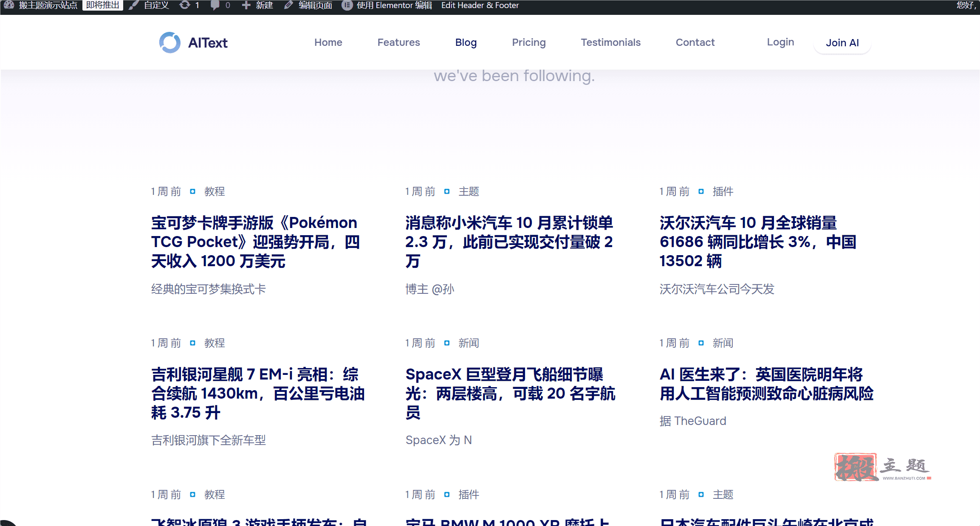Click the excerpt text 据 TheGuard

click(693, 421)
